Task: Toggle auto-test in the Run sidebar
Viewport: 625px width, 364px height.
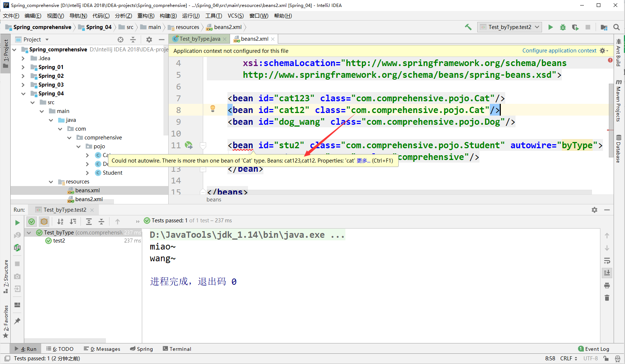Action: coord(17,248)
